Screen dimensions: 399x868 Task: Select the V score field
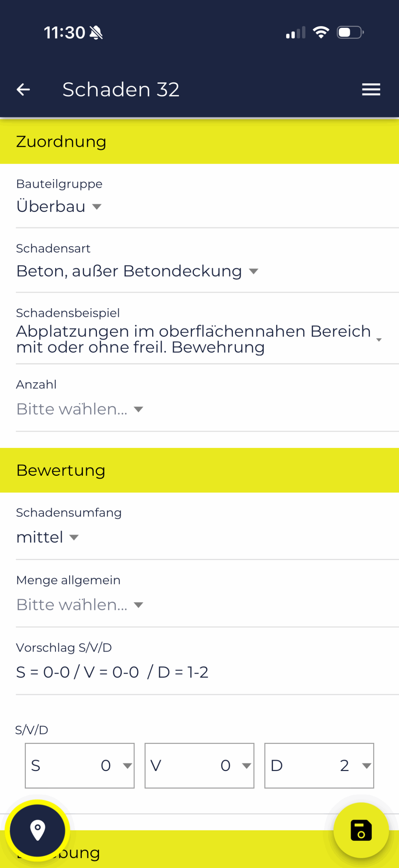pos(199,766)
